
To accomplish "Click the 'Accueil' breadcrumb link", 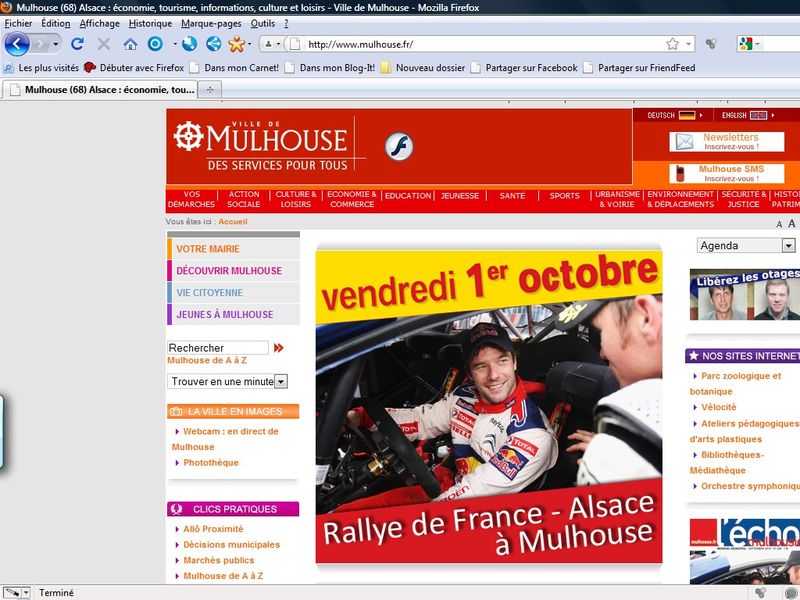I will point(233,221).
